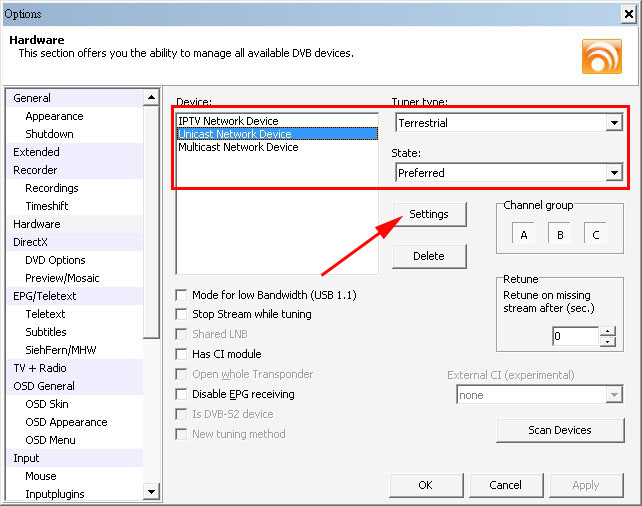642x506 pixels.
Task: Click the Scan Devices button
Action: [560, 430]
